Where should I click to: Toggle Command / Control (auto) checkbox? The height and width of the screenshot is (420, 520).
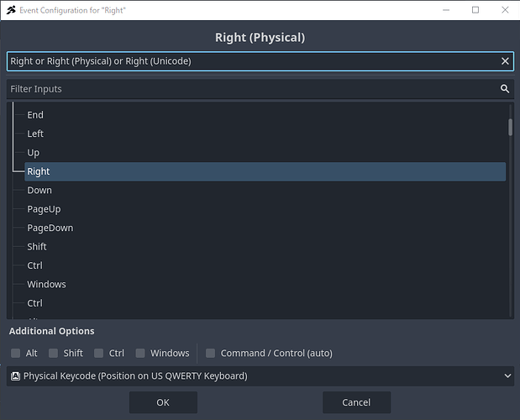point(211,354)
